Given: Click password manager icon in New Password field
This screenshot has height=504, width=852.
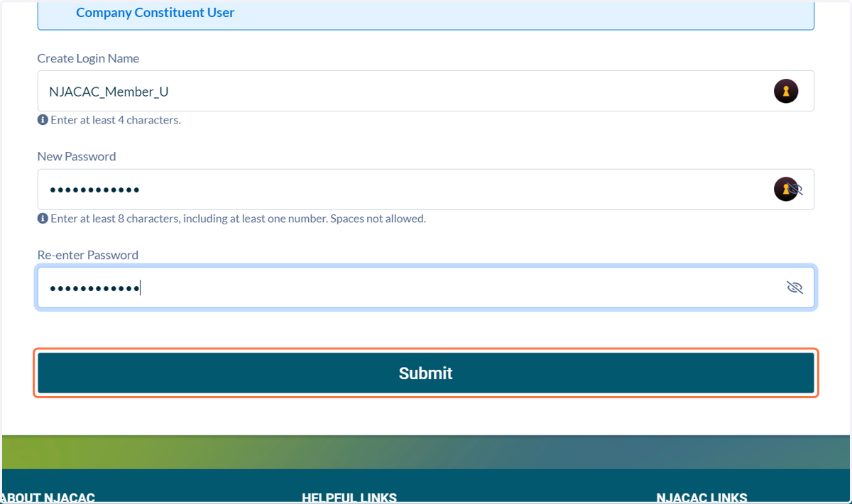Looking at the screenshot, I should 785,190.
